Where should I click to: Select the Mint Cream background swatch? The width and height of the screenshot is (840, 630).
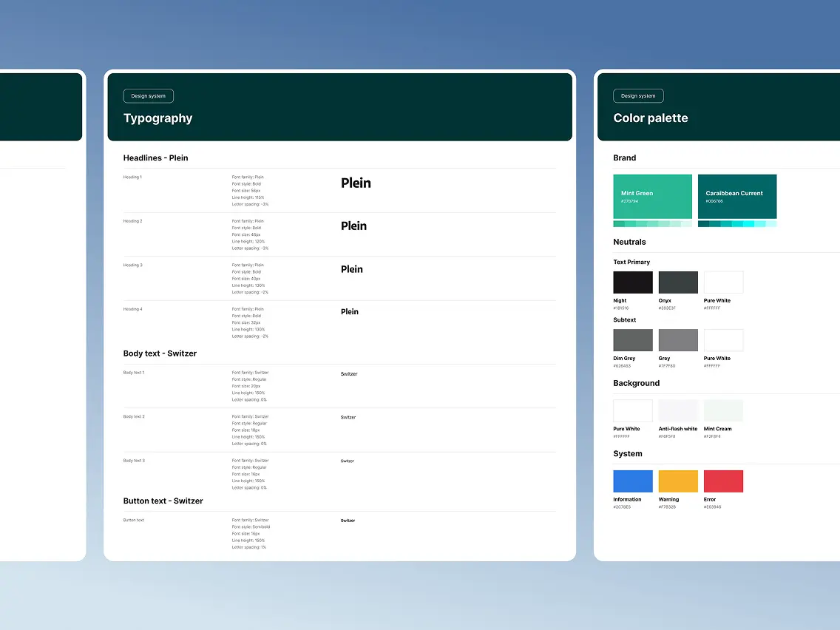click(x=723, y=410)
